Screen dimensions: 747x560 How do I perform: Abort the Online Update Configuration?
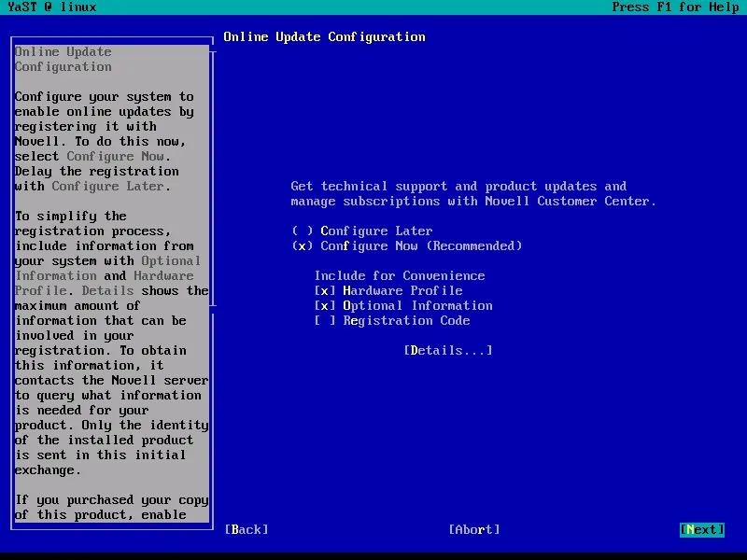pos(474,529)
